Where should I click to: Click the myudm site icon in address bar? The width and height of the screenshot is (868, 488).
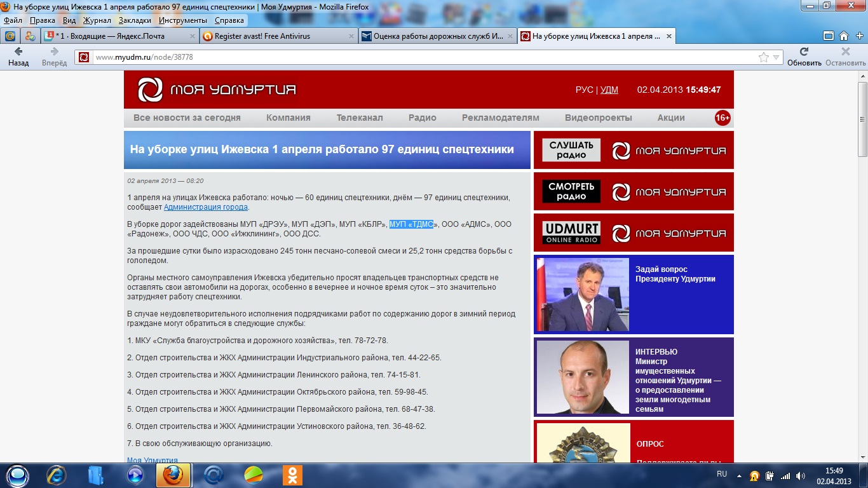(x=84, y=57)
